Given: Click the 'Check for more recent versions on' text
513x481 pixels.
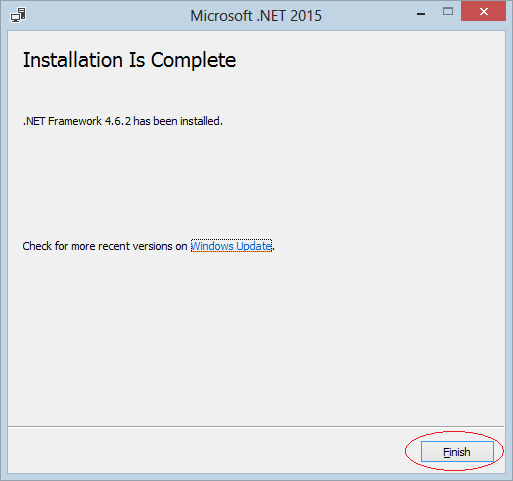Looking at the screenshot, I should click(105, 246).
